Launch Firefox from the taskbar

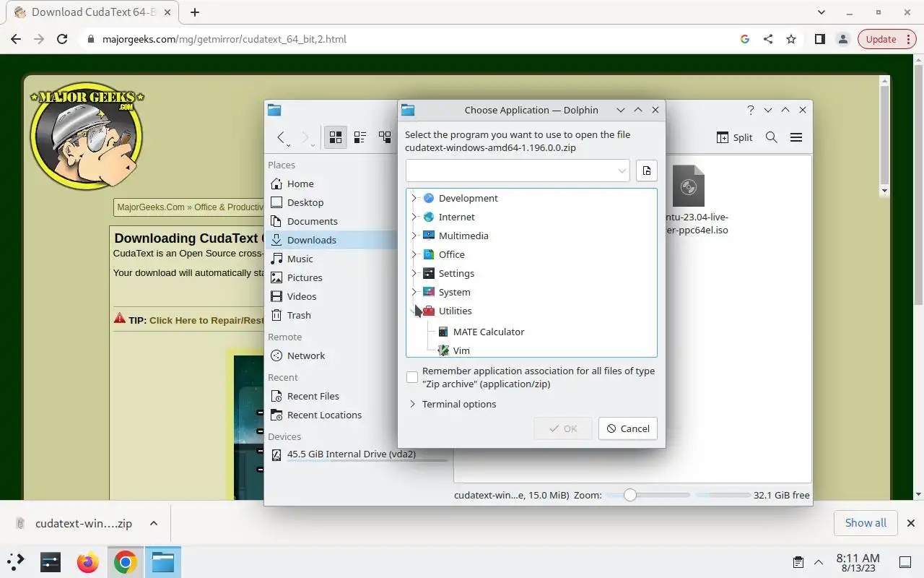(x=88, y=562)
